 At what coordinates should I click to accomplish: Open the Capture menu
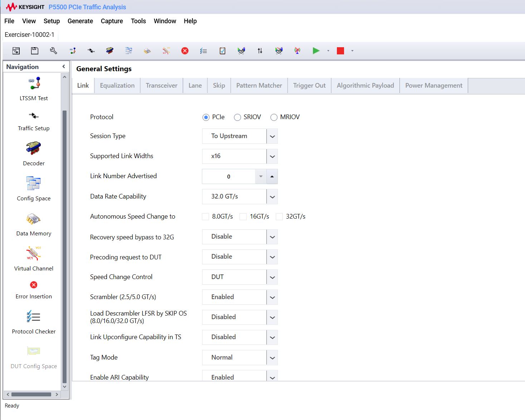(x=112, y=21)
